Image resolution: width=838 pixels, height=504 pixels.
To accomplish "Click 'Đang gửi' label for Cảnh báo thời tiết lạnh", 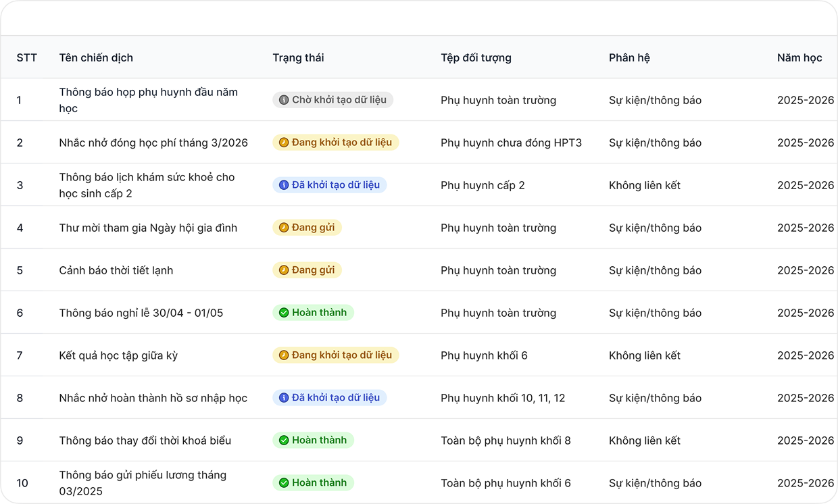I will 314,270.
